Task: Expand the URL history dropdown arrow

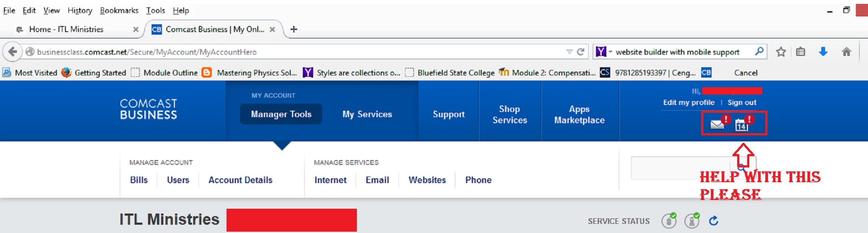Action: pos(569,52)
